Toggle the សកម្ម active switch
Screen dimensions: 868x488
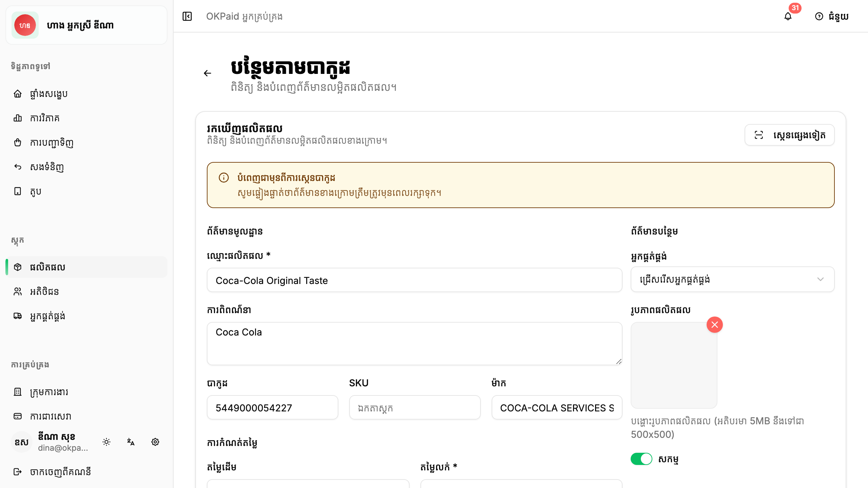pos(642,459)
